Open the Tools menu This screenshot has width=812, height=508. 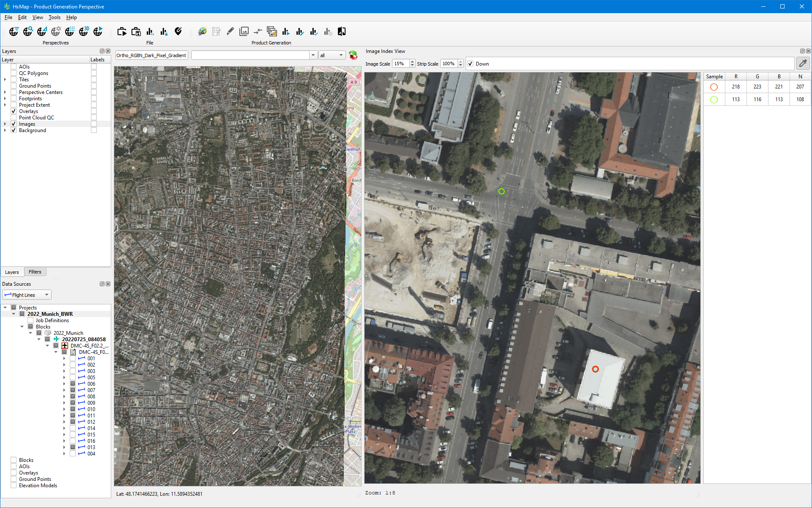point(54,17)
